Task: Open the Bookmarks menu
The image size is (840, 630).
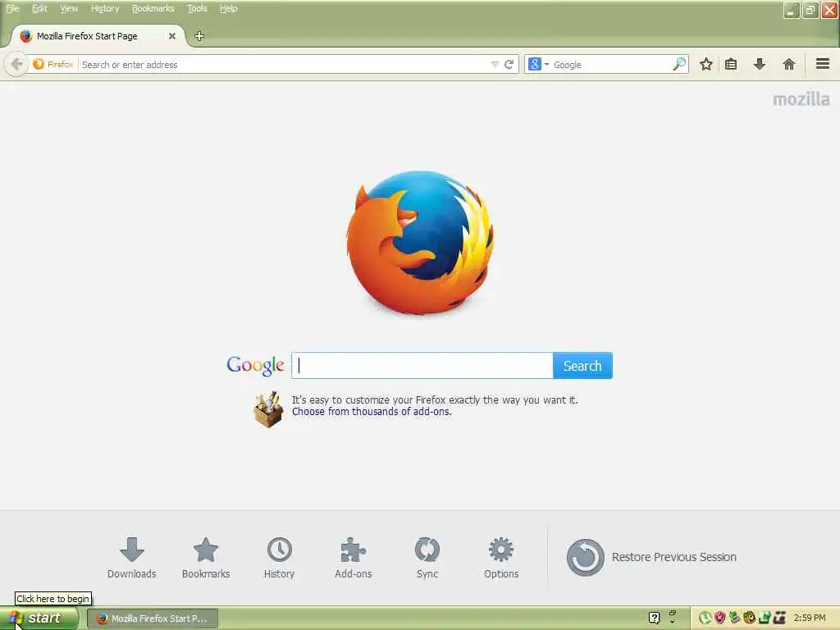Action: tap(153, 8)
